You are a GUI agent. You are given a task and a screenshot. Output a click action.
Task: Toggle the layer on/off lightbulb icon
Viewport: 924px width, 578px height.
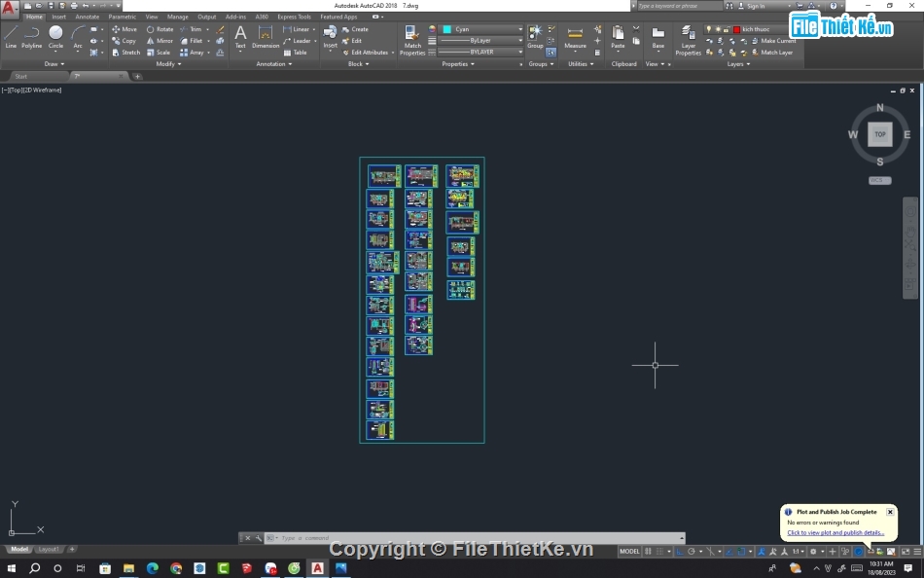click(709, 29)
